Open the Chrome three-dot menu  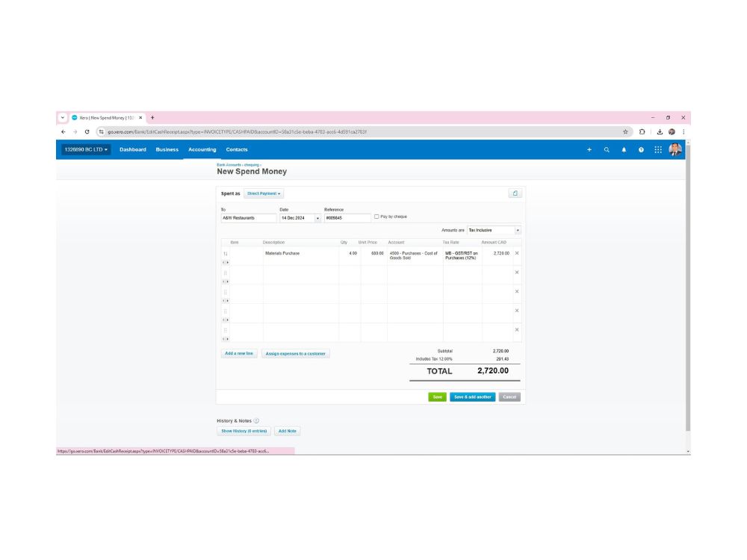(684, 132)
